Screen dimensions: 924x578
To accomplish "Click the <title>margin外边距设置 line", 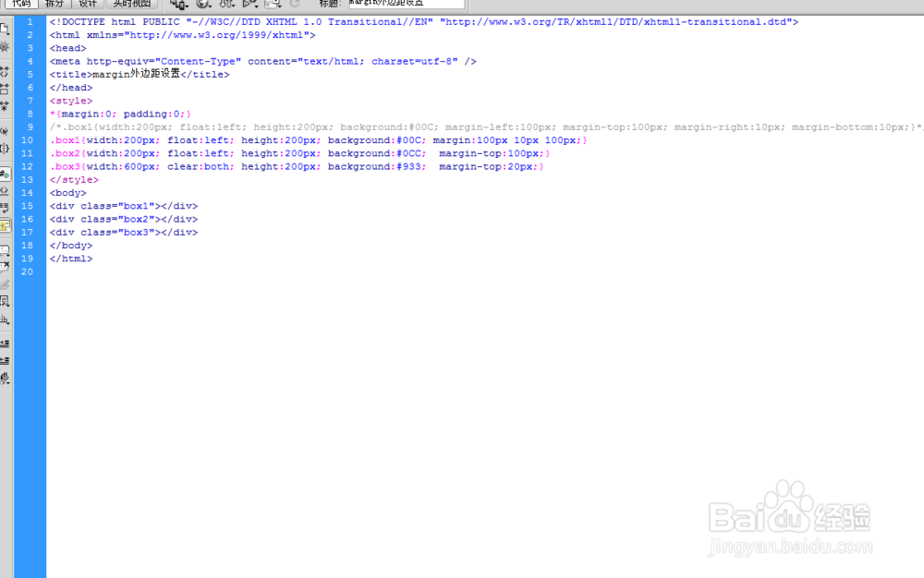I will (x=140, y=74).
